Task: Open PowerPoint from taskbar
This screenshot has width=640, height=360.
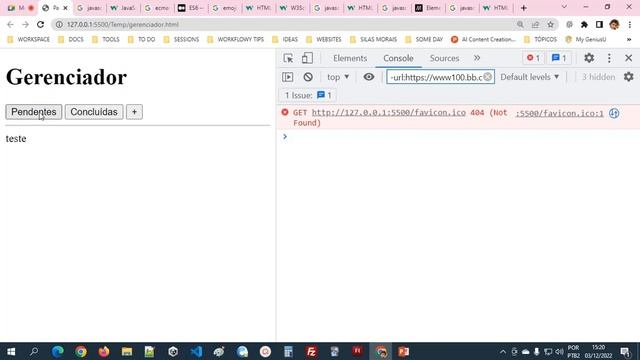Action: tap(404, 351)
